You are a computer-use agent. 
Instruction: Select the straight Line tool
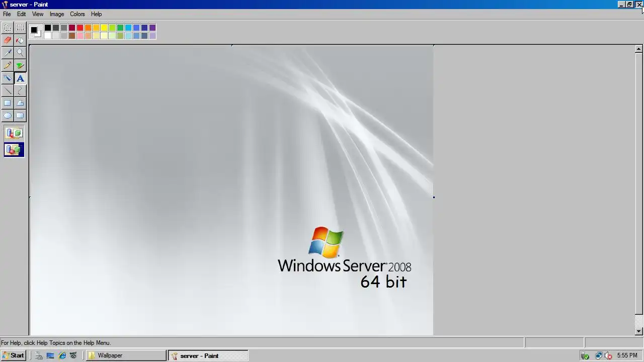point(8,90)
